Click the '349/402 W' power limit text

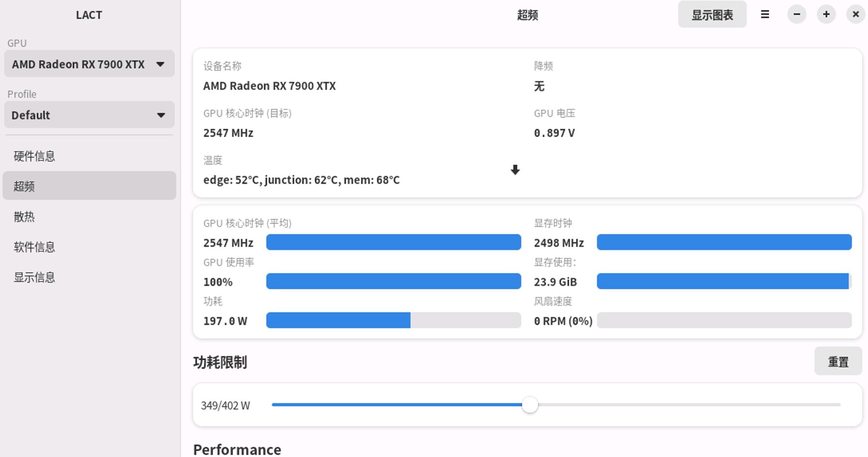(225, 406)
